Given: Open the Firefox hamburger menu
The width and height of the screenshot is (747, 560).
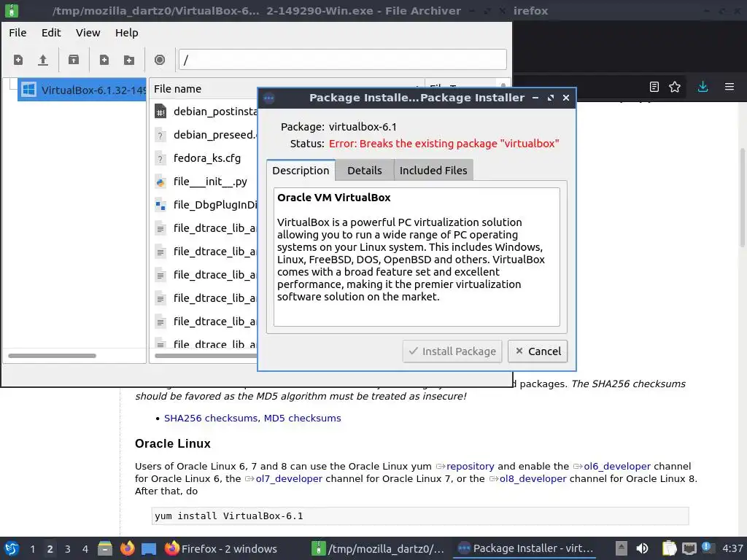Looking at the screenshot, I should [x=729, y=87].
